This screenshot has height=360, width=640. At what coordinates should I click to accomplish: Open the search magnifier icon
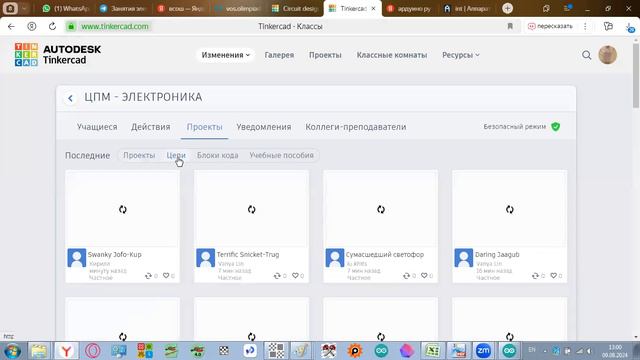pyautogui.click(x=587, y=55)
